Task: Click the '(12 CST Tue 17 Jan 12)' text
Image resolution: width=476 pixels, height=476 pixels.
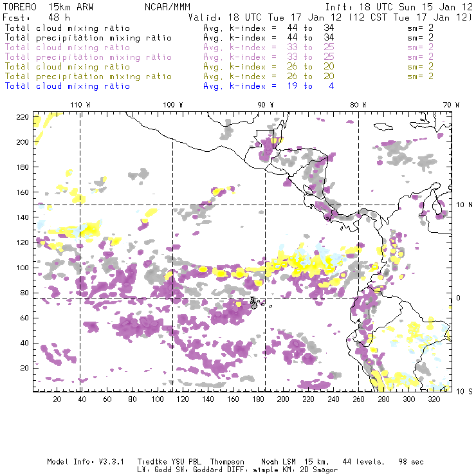Action: [x=410, y=17]
